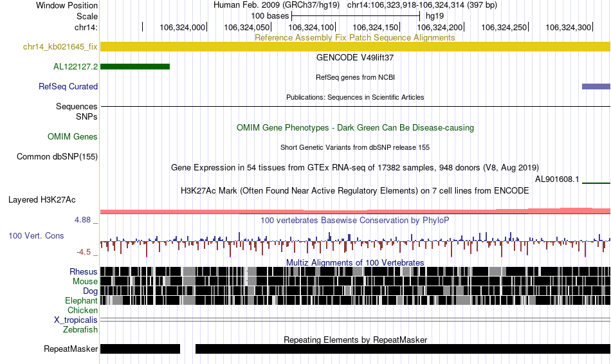Click the Scale label
The width and height of the screenshot is (611, 364).
point(87,16)
